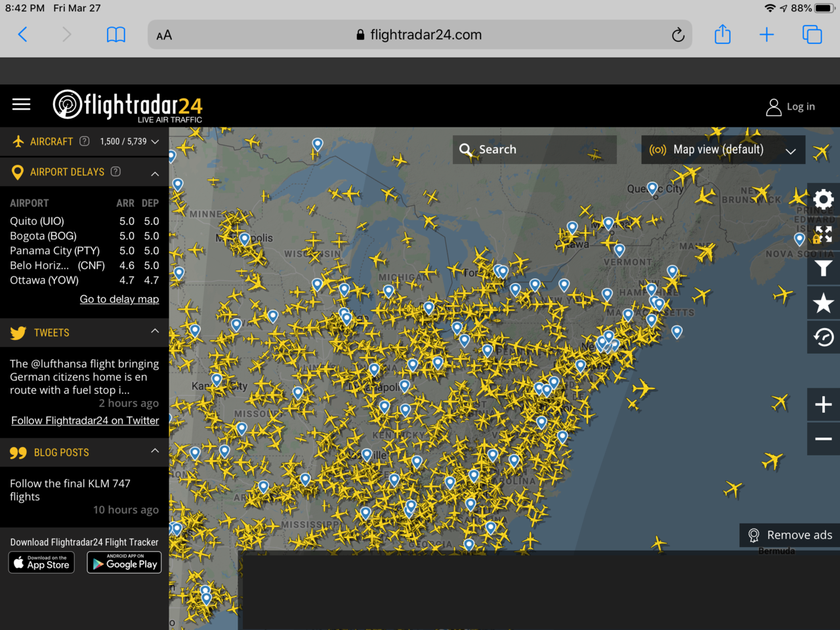Select the Quebec City airport pin
840x630 pixels.
tap(652, 189)
